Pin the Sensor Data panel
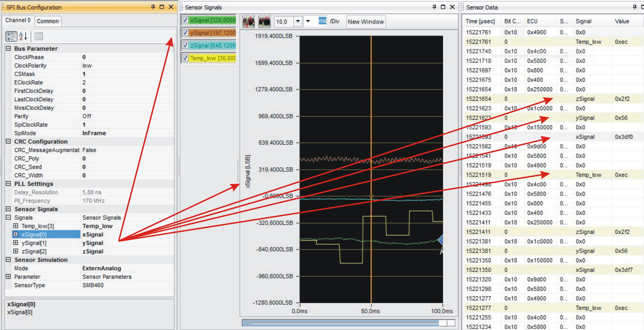 tap(635, 7)
